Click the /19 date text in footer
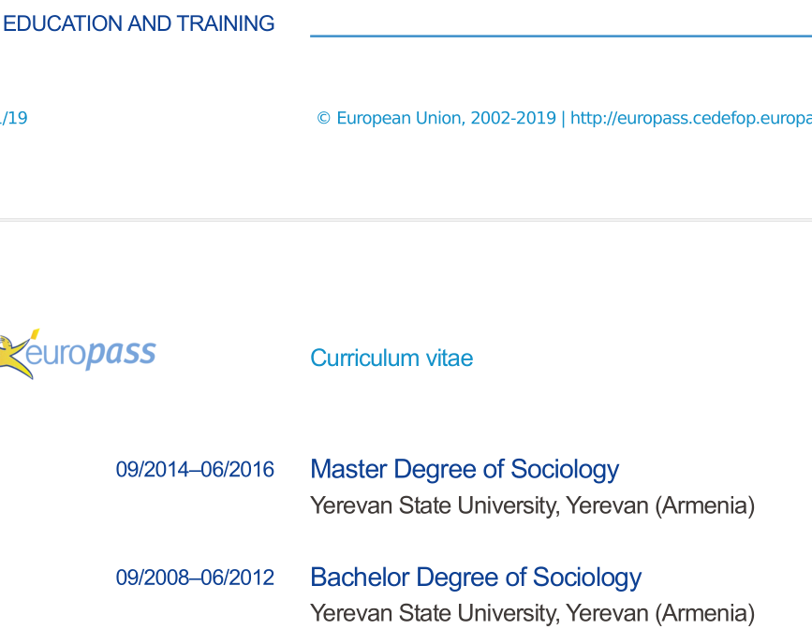The width and height of the screenshot is (812, 644). point(14,119)
